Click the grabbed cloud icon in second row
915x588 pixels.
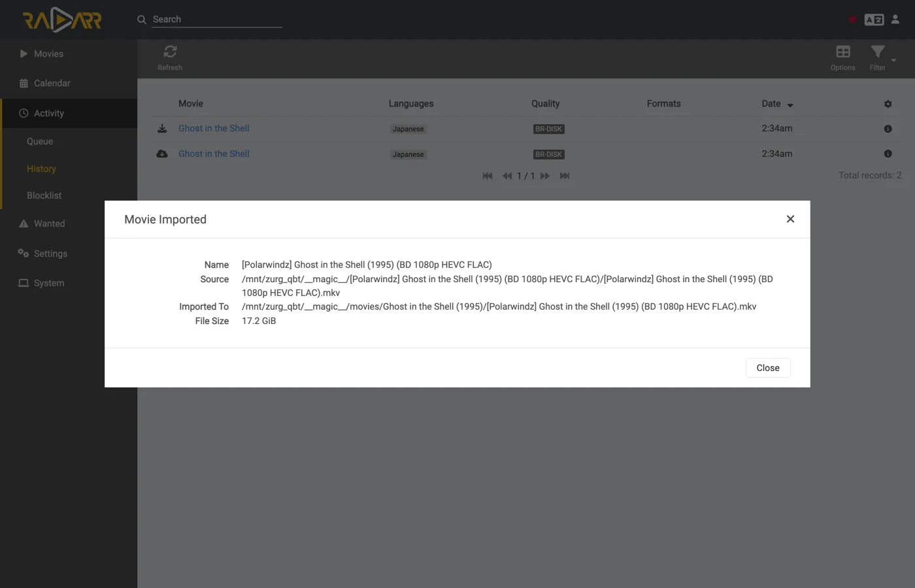click(162, 154)
